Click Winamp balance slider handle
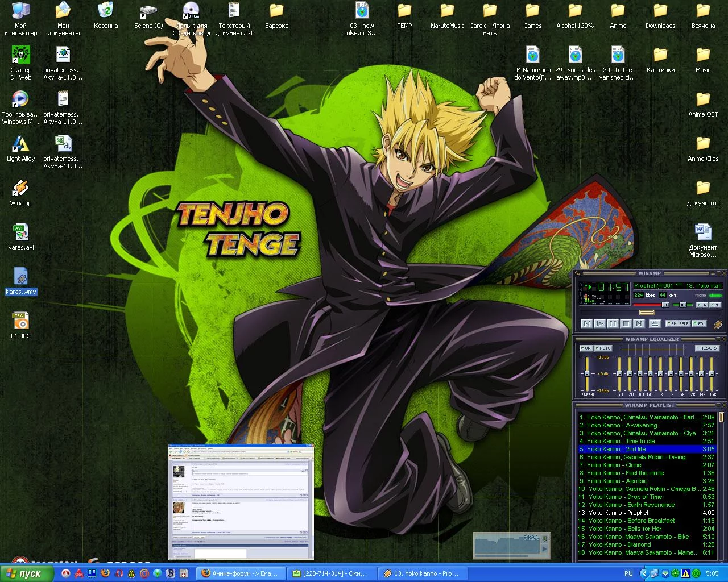728x582 pixels. [x=683, y=305]
